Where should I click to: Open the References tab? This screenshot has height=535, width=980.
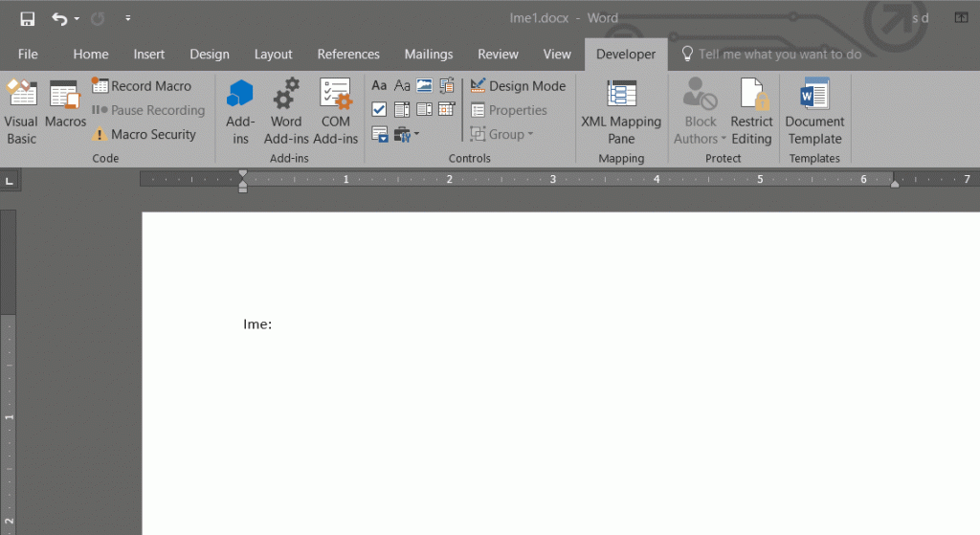348,55
